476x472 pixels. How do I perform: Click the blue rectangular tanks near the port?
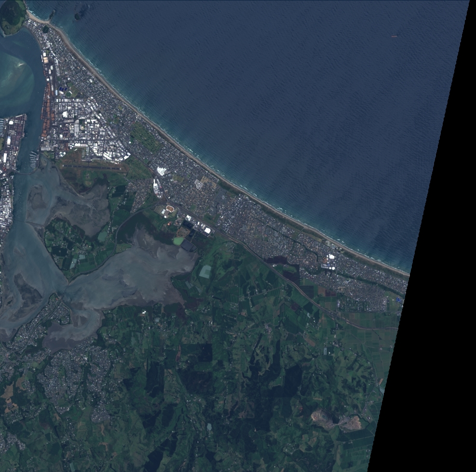[63, 90]
